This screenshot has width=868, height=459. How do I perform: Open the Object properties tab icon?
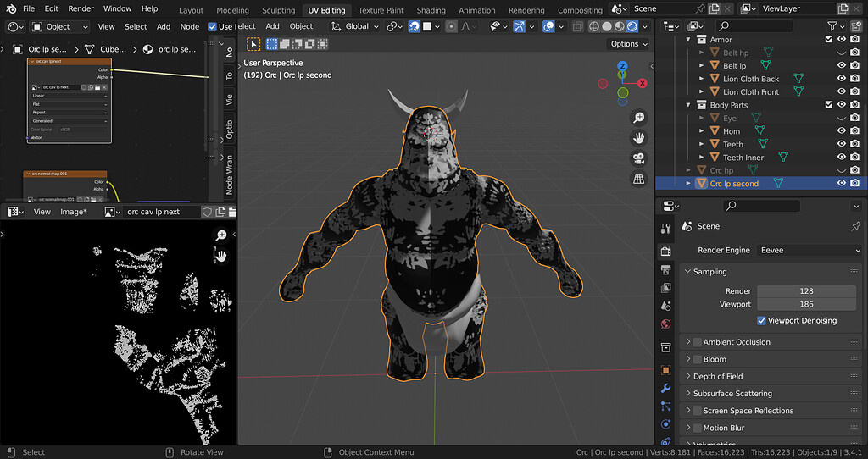pos(666,370)
